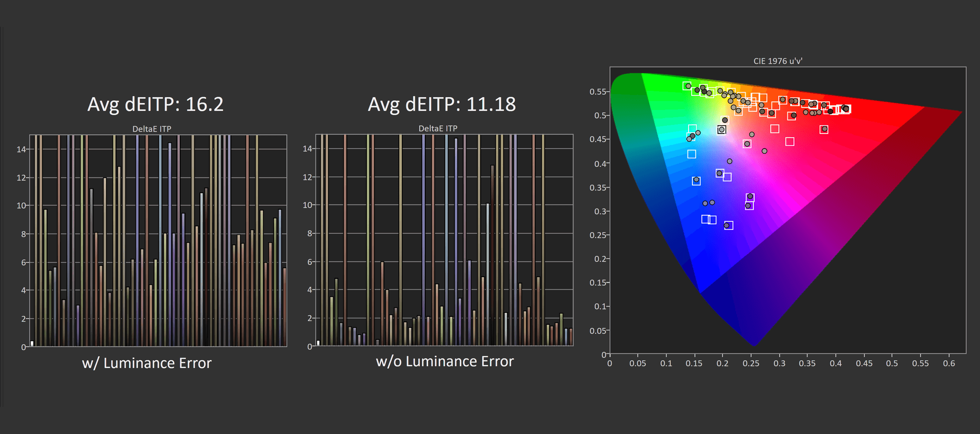
Task: Pick the deep blue bottom tip of gamut
Action: [x=753, y=341]
